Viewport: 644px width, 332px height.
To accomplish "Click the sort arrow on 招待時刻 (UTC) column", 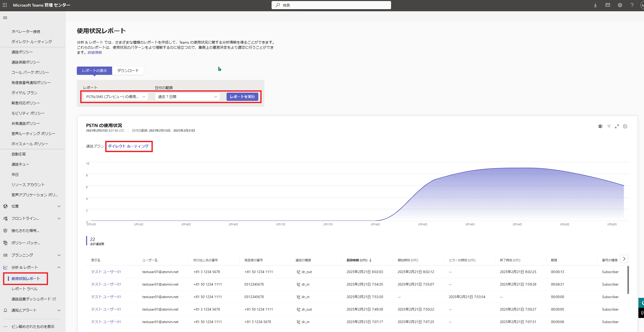I will click(x=370, y=260).
